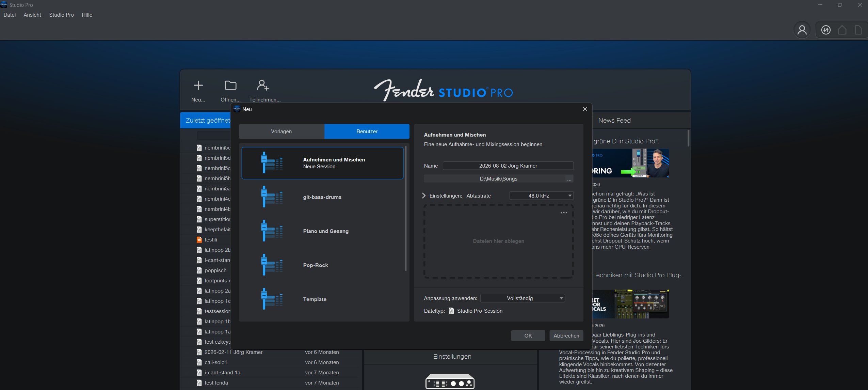The image size is (868, 390).
Task: Open the Anpassung anwenden Vollständig dropdown
Action: (523, 298)
